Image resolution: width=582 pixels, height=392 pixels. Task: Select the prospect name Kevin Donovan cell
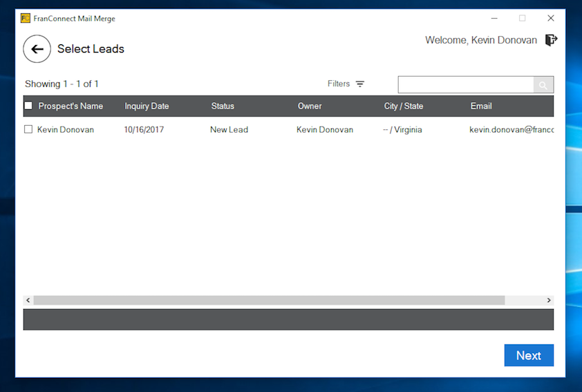click(x=66, y=129)
